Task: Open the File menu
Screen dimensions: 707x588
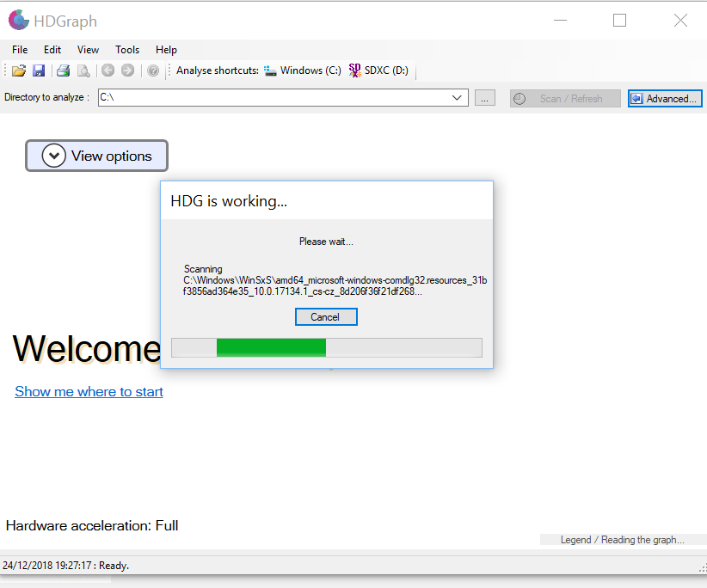Action: click(x=20, y=50)
